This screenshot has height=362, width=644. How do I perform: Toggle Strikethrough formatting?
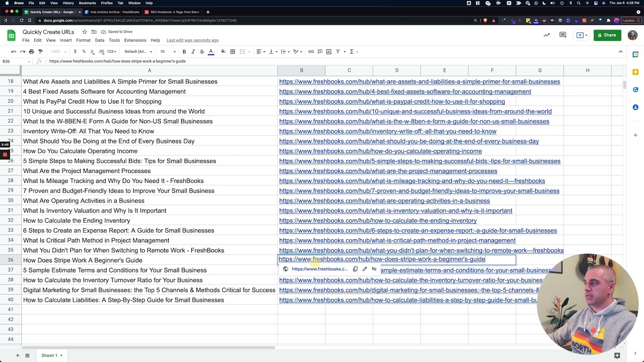click(x=202, y=51)
